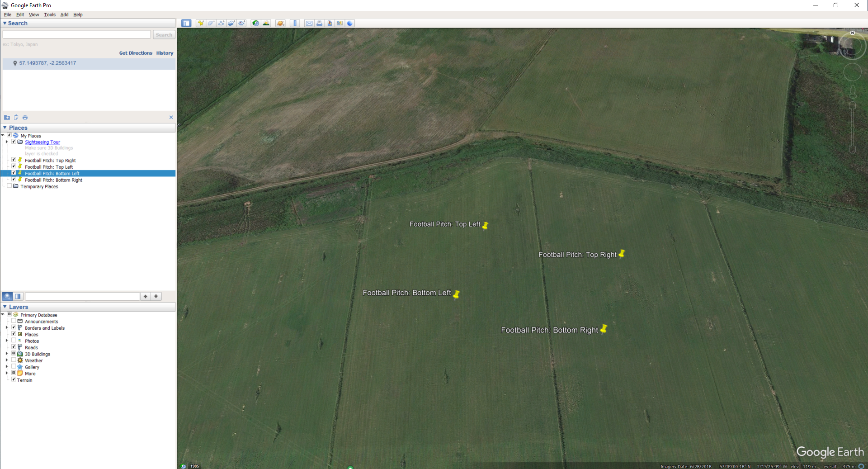Collapse the Layers panel
Viewport: 868px width, 469px height.
click(x=5, y=307)
